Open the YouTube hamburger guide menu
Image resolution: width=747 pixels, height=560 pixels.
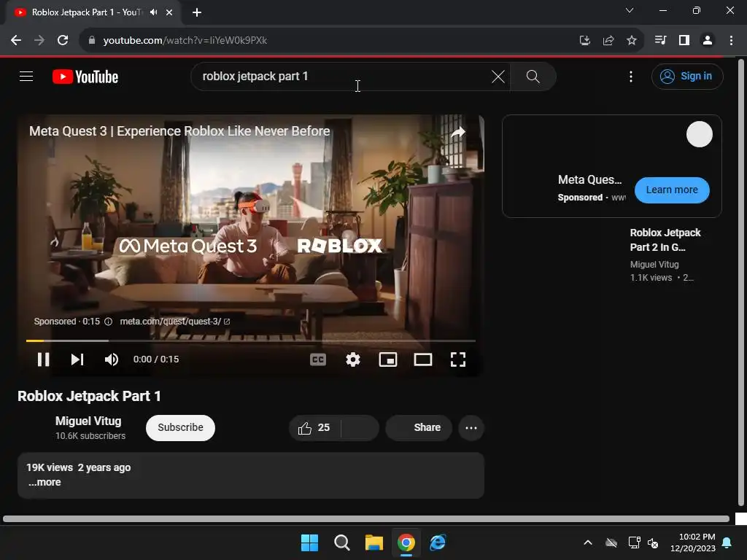[26, 76]
